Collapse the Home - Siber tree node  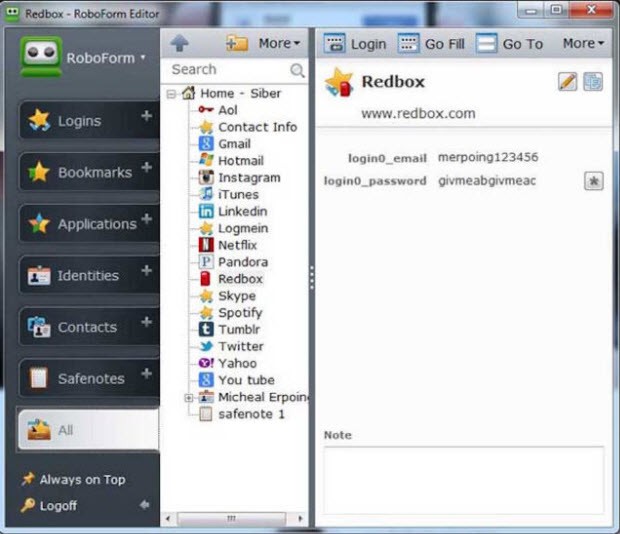click(173, 93)
